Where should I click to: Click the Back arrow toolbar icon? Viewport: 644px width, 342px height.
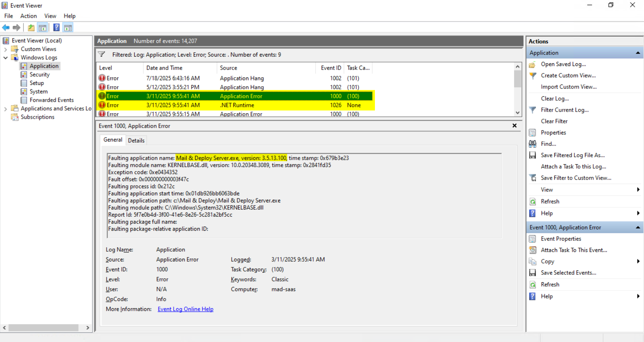pos(6,28)
